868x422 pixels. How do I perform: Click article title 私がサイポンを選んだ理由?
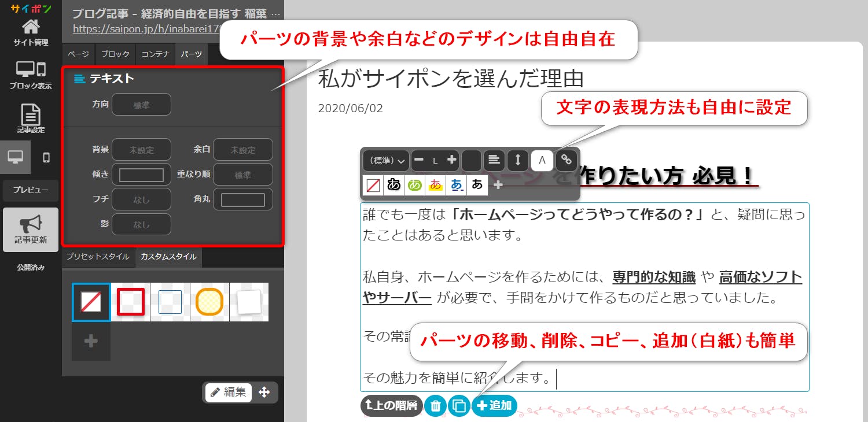pos(451,79)
